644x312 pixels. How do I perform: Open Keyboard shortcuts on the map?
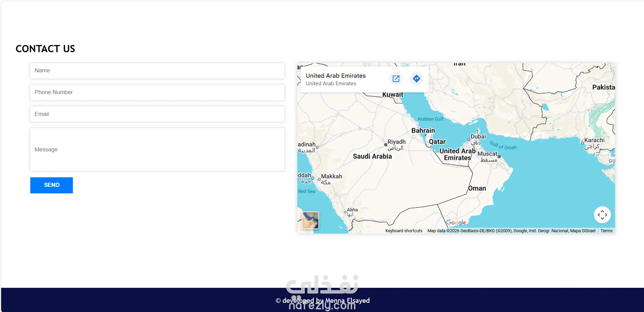404,231
